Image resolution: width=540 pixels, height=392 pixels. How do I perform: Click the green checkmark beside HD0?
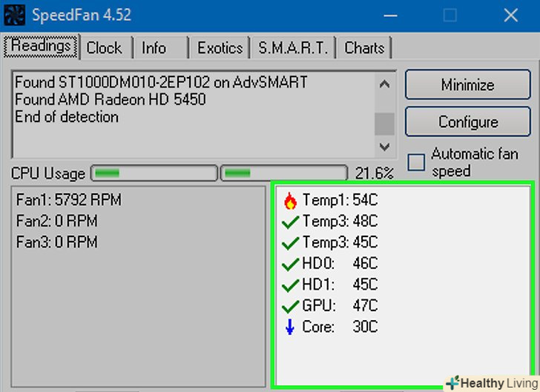point(290,264)
